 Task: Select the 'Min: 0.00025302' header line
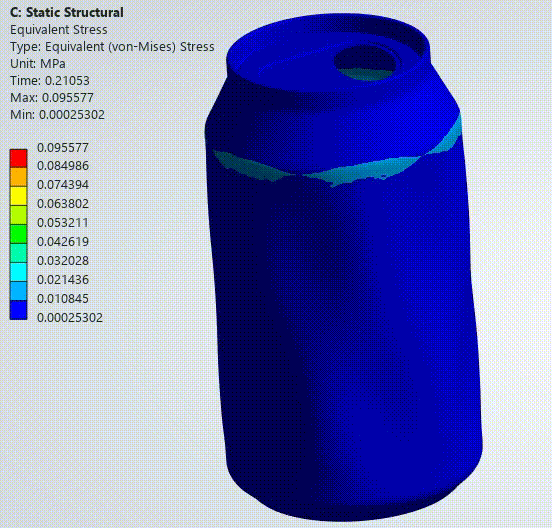coord(57,114)
